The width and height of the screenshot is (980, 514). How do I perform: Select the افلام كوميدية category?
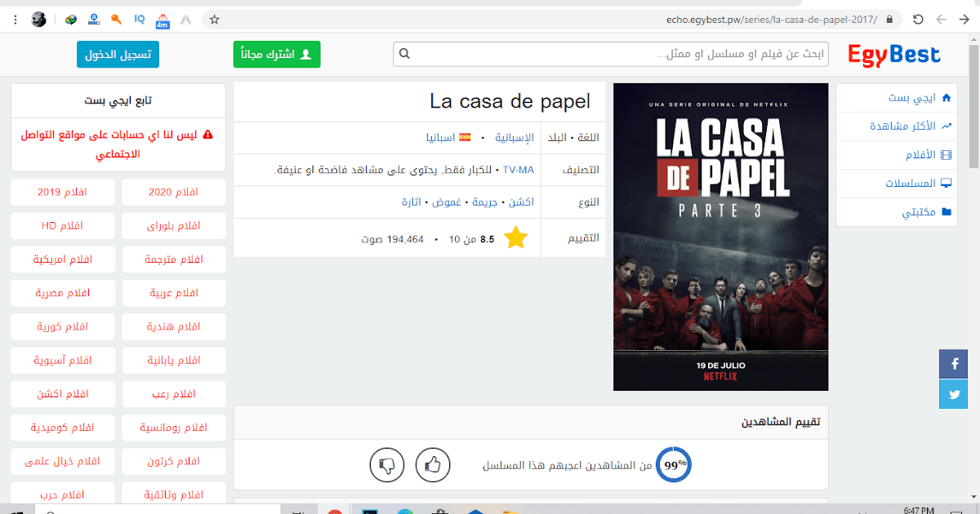click(63, 428)
